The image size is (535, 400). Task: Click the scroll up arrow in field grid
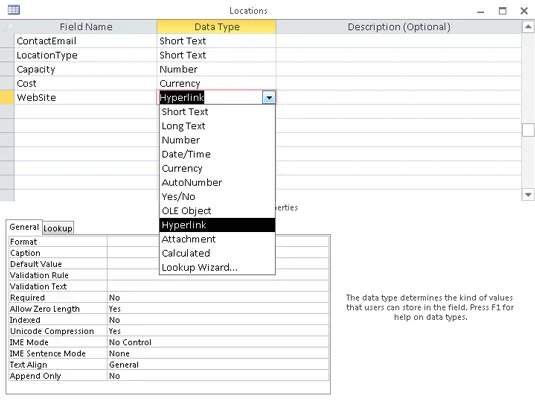[x=528, y=27]
